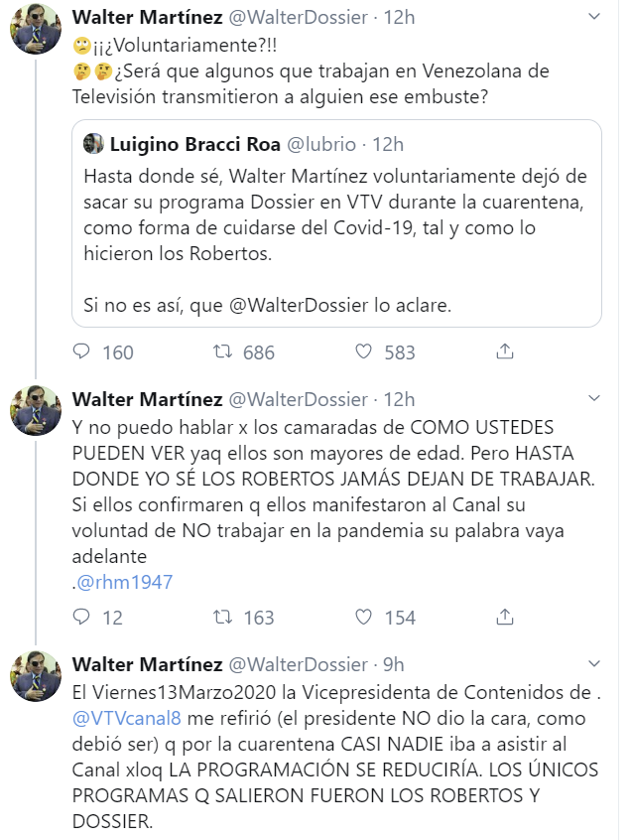Share the tweet mentioning @rhm1947
The width and height of the screenshot is (631, 840).
[504, 618]
